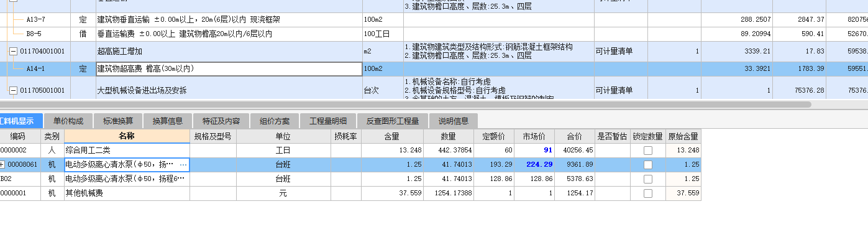Switch to the 单价构成 tab
868x242 pixels.
(x=68, y=121)
